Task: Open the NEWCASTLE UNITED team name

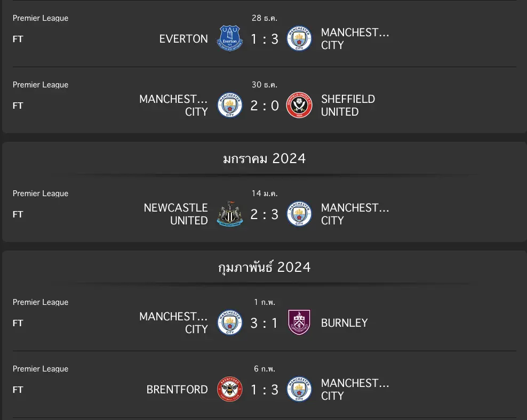Action: pyautogui.click(x=175, y=214)
